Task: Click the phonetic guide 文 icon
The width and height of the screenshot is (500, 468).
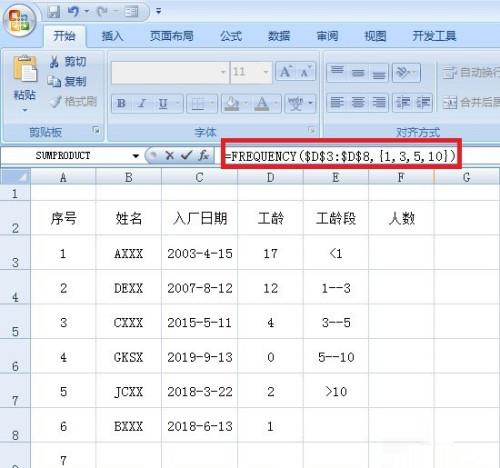Action: [296, 104]
